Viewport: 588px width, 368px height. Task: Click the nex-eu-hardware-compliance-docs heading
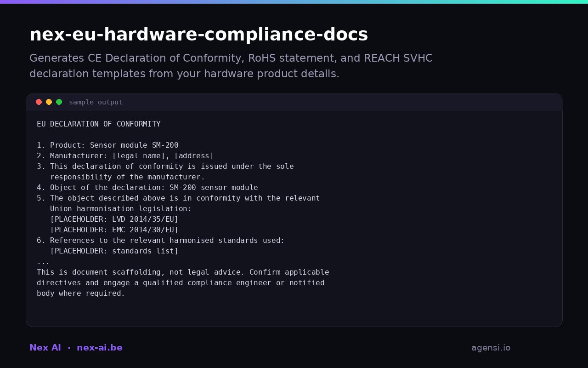pos(198,34)
